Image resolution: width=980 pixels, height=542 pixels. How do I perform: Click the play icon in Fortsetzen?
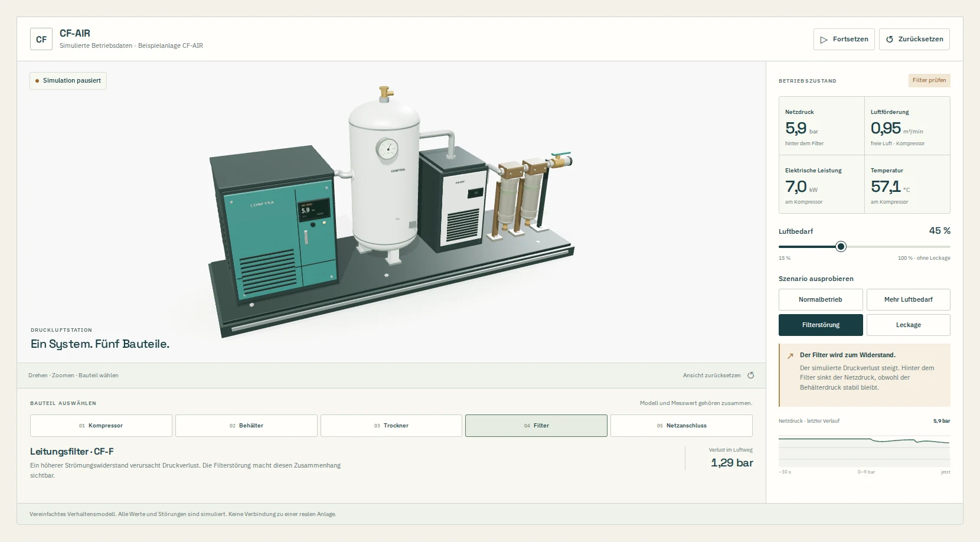(824, 40)
